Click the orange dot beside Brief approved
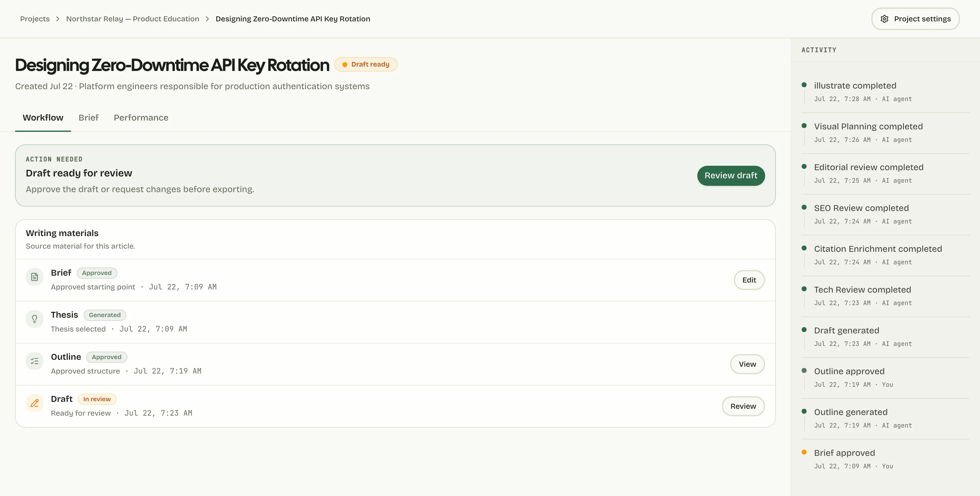 pyautogui.click(x=804, y=452)
